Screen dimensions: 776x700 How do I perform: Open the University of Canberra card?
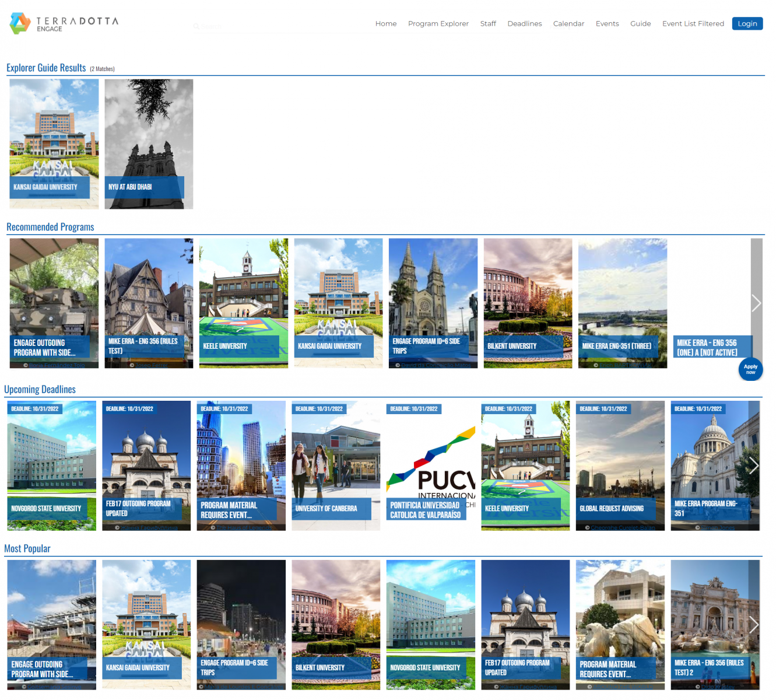click(x=336, y=466)
